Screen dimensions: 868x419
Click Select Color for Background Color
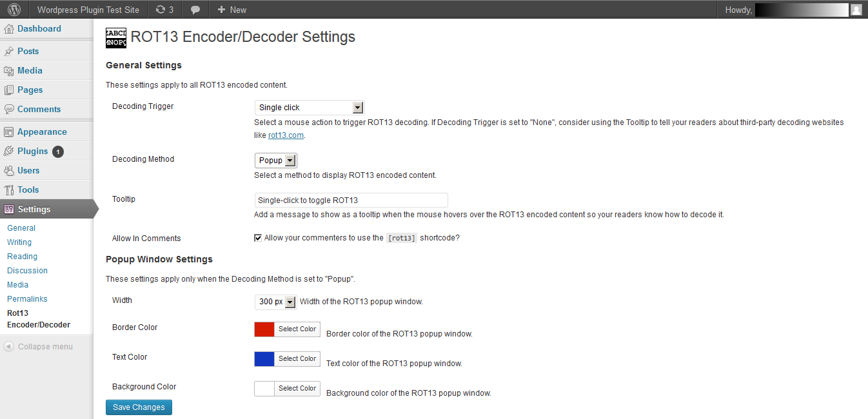coord(297,388)
